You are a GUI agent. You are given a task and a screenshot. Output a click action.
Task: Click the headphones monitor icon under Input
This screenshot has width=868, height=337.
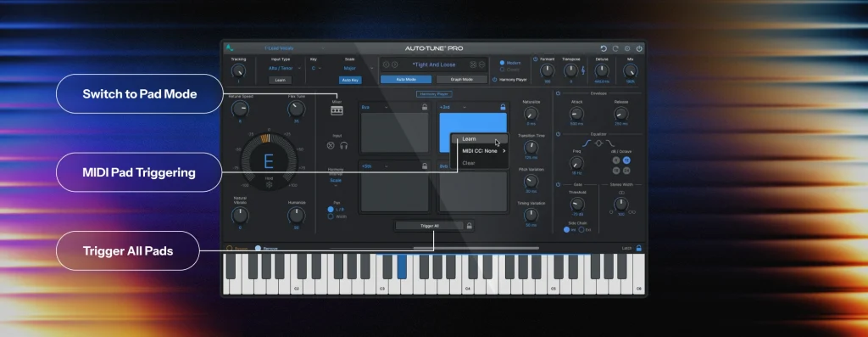(344, 146)
